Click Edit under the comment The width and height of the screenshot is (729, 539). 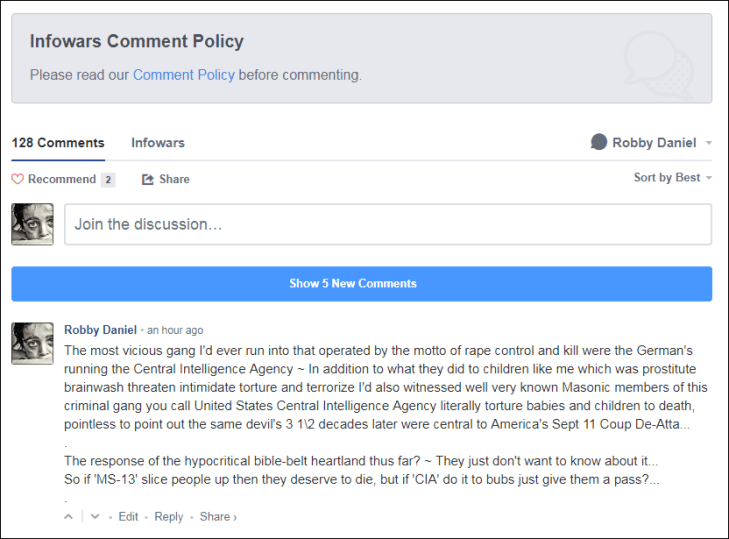tap(128, 517)
